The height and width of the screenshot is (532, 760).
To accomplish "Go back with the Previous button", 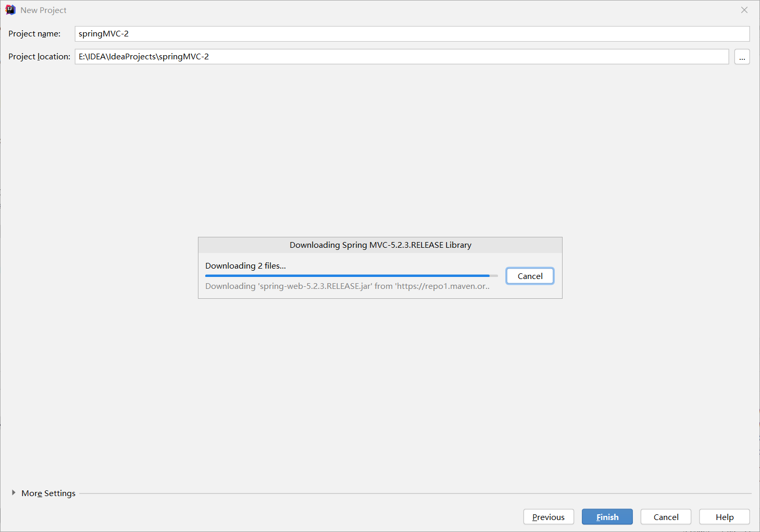I will click(x=549, y=517).
